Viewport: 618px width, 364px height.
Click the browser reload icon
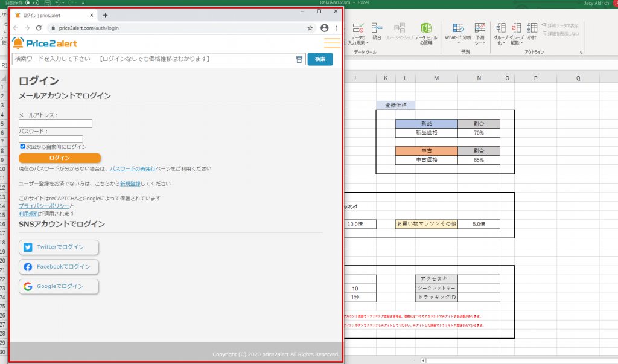tap(39, 28)
